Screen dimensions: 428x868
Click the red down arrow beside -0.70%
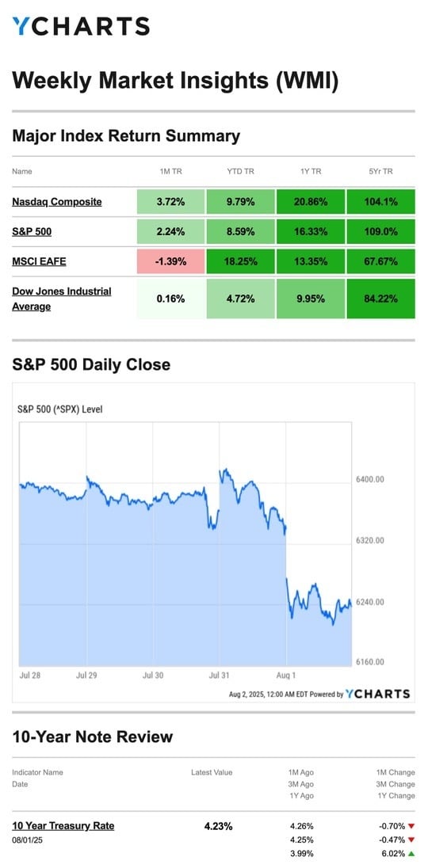(411, 827)
